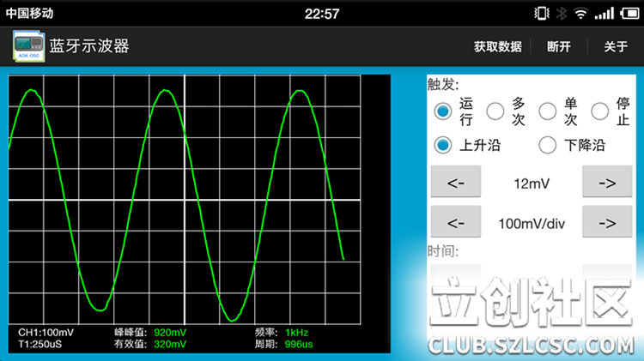Tap the 获取数据 action button

(498, 46)
